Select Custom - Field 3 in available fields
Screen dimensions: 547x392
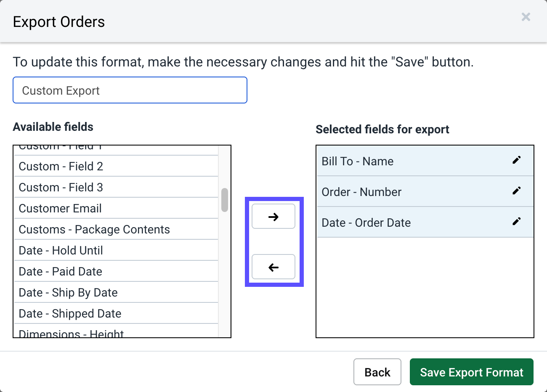tap(116, 187)
